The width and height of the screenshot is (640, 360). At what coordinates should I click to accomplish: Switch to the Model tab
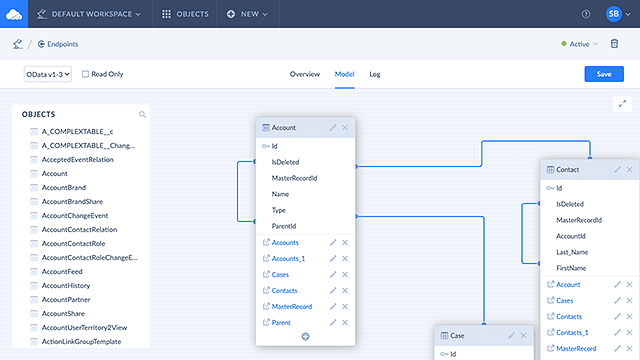[344, 74]
